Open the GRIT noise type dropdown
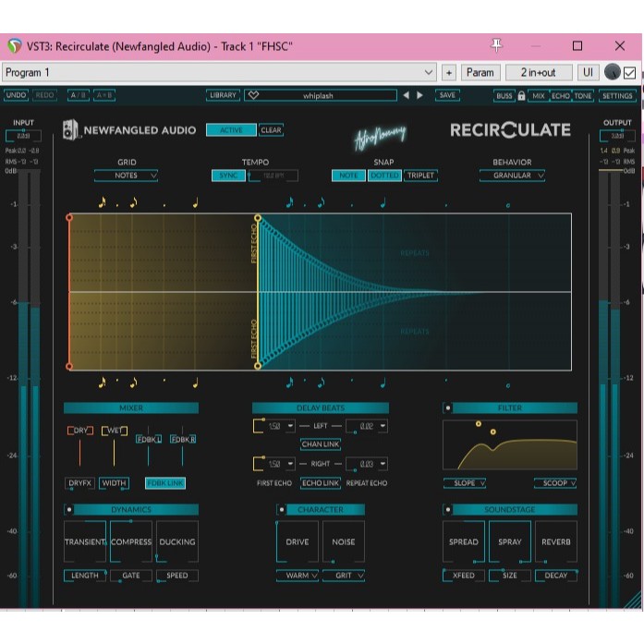The width and height of the screenshot is (644, 644). tap(344, 576)
